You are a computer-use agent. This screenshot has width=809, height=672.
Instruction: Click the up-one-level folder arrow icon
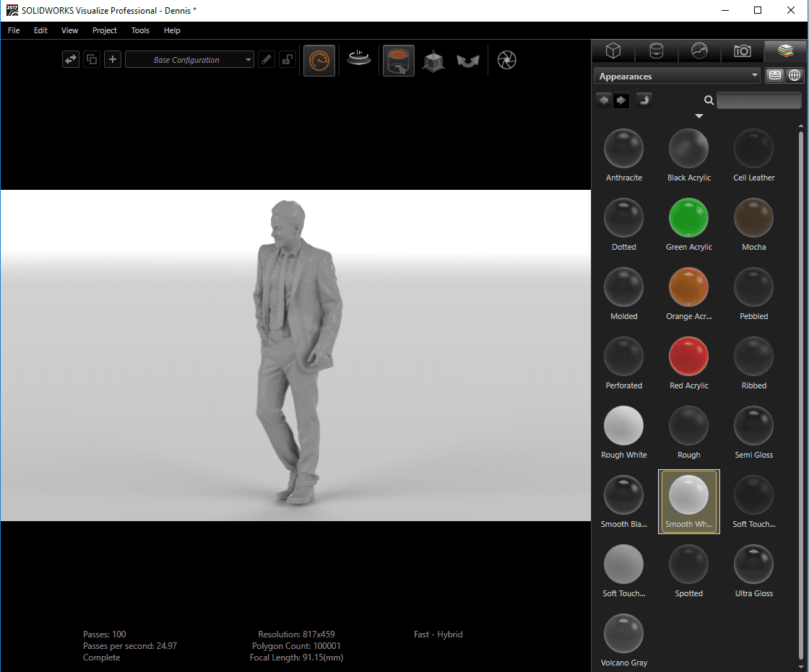pyautogui.click(x=644, y=100)
